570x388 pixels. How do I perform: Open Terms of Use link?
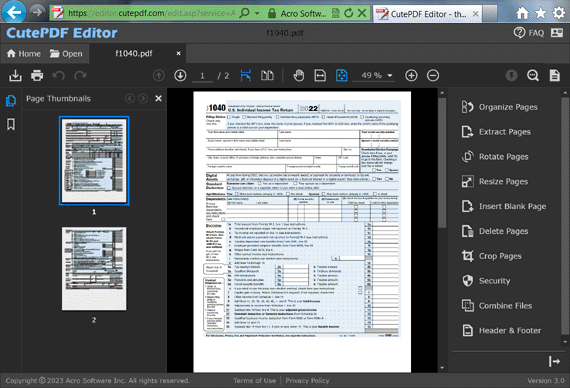pos(254,381)
